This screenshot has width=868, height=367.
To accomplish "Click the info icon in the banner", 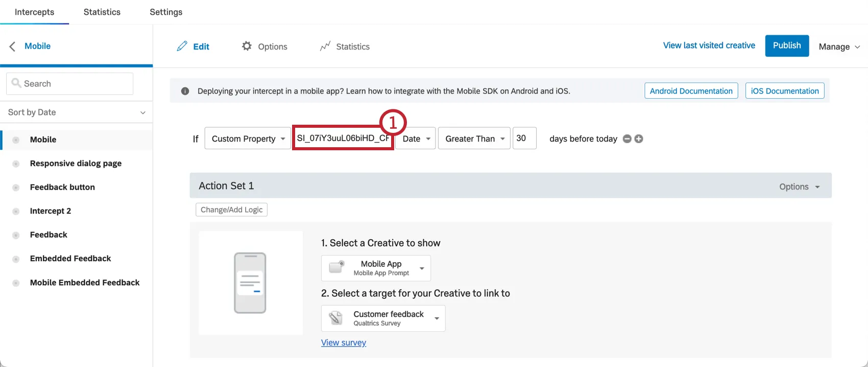I will click(x=185, y=91).
